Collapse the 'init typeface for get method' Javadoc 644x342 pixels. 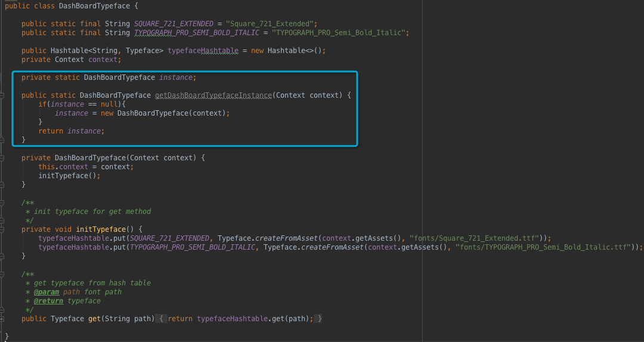pos(2,203)
